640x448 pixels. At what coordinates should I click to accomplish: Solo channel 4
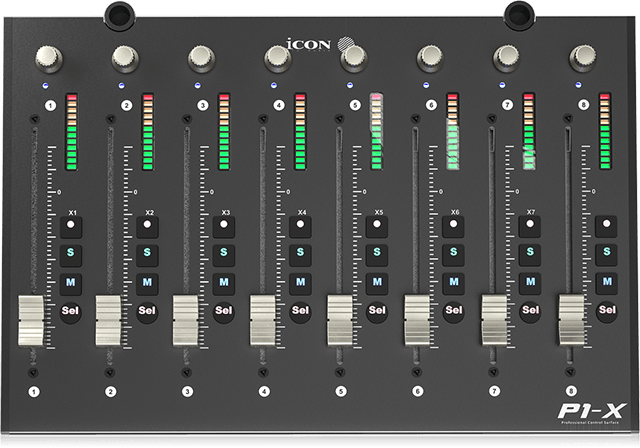[300, 255]
